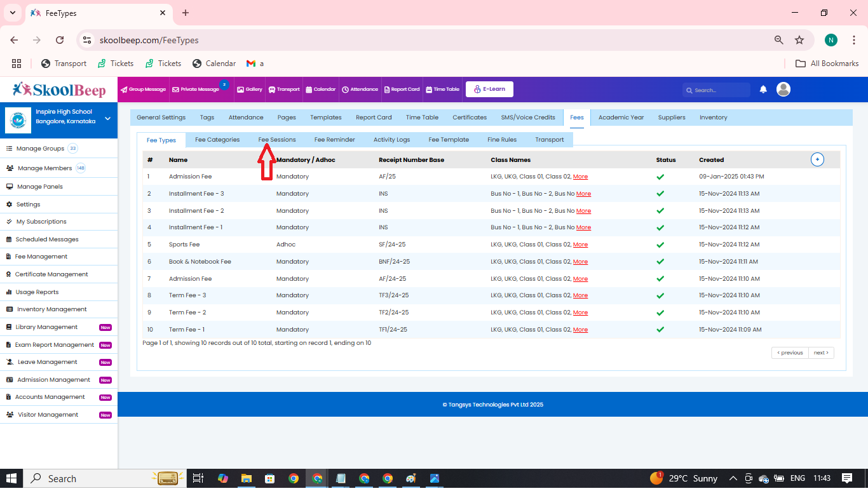
Task: Open the Calendar bookmark
Action: click(x=214, y=64)
